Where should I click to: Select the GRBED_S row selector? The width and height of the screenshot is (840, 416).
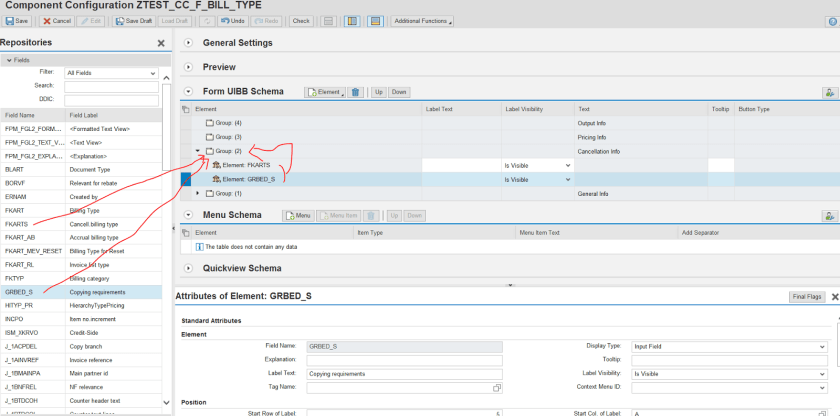pyautogui.click(x=185, y=179)
